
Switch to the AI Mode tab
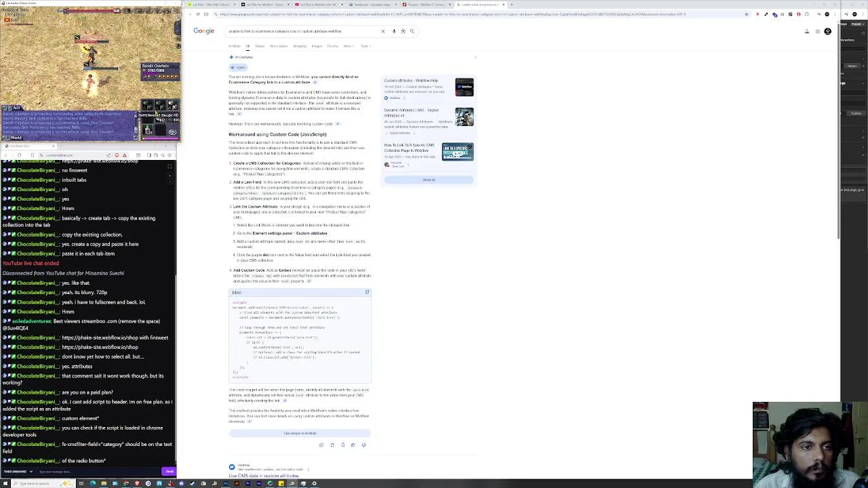pyautogui.click(x=234, y=46)
